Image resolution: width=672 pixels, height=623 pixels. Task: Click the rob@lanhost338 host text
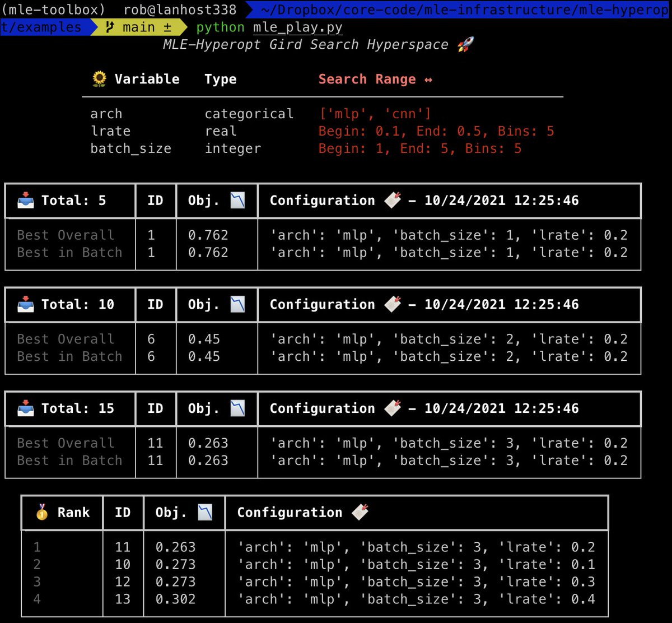(180, 10)
